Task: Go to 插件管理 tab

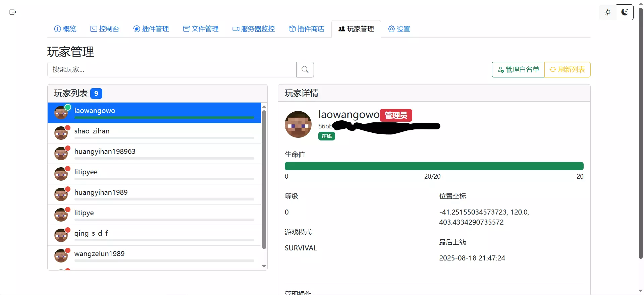Action: 151,29
